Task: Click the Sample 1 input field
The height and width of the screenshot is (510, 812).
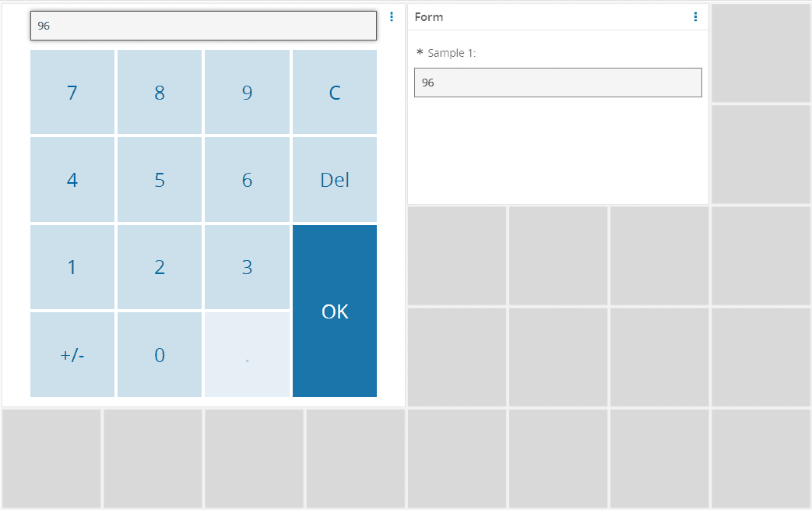Action: pos(557,83)
